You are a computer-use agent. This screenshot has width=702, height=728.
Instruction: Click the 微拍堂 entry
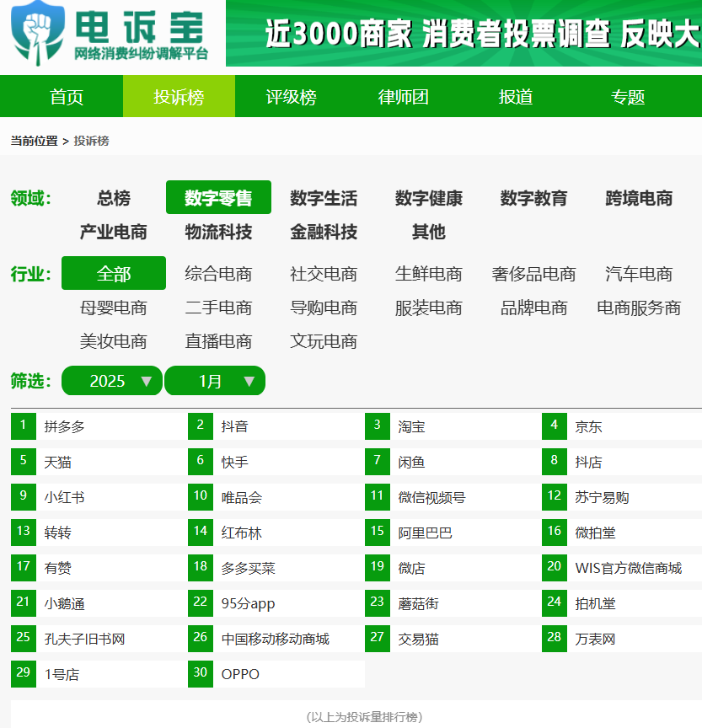(622, 533)
